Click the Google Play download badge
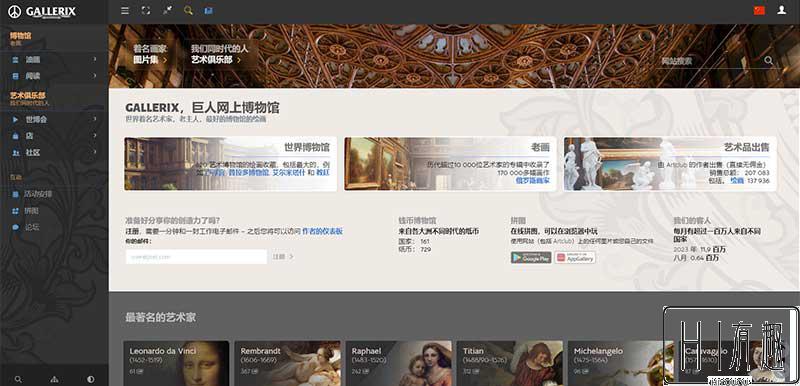800x386 pixels. point(531,258)
